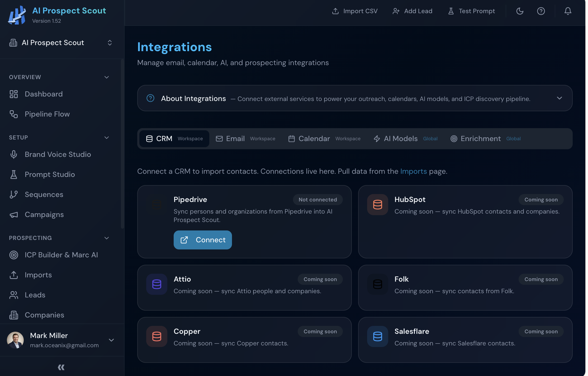Click the ICP Builder & Marc AI target icon
This screenshot has height=376, width=588.
click(x=14, y=255)
